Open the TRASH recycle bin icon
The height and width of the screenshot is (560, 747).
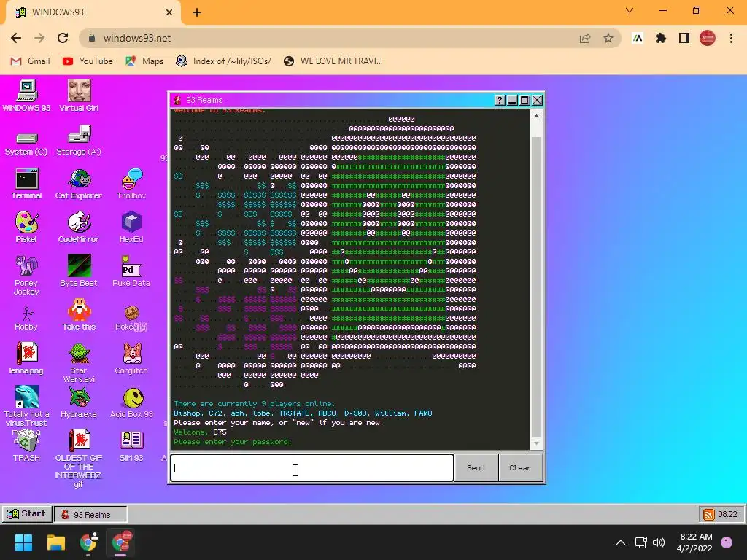point(26,446)
